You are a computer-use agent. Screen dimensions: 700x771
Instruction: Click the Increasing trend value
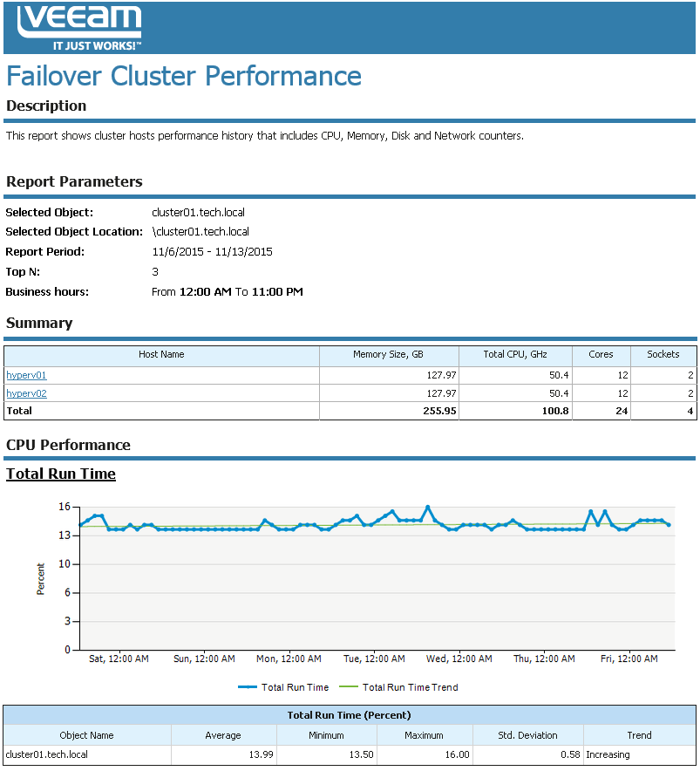[x=608, y=754]
